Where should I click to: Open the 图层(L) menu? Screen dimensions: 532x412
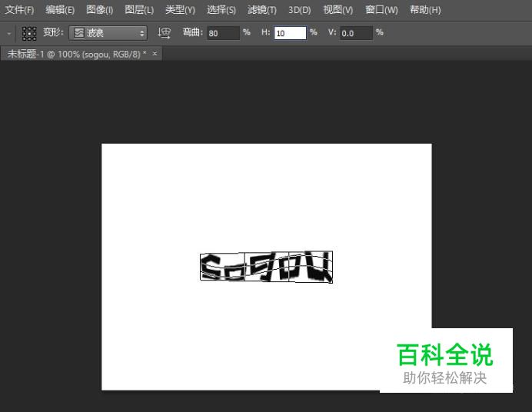139,10
